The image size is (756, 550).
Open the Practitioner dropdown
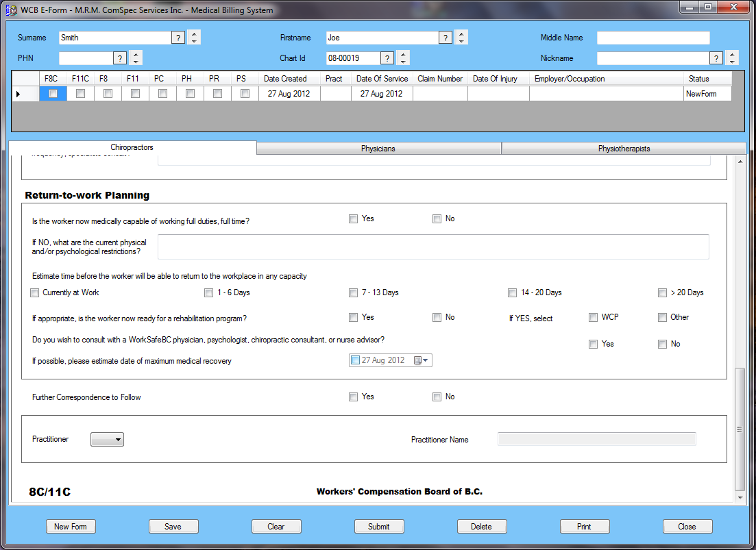pos(107,439)
